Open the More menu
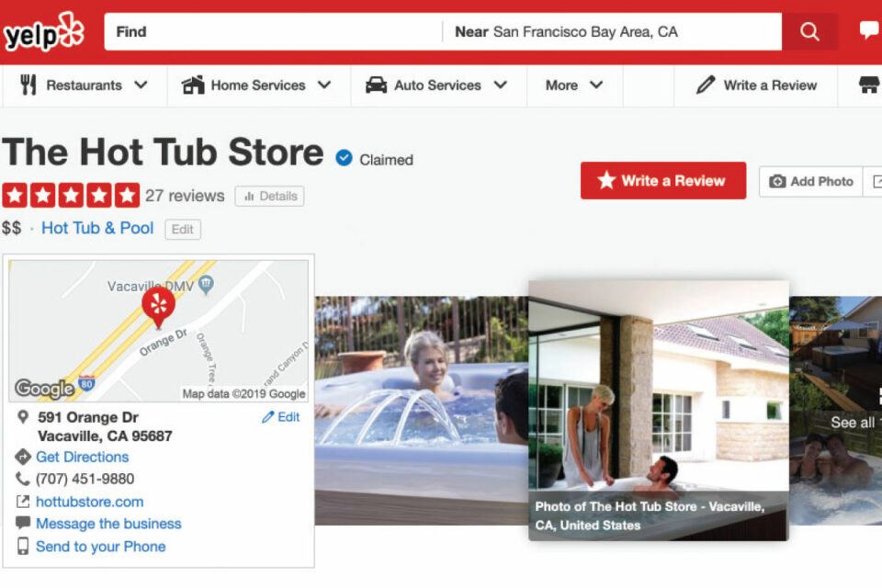This screenshot has height=588, width=882. coord(573,85)
